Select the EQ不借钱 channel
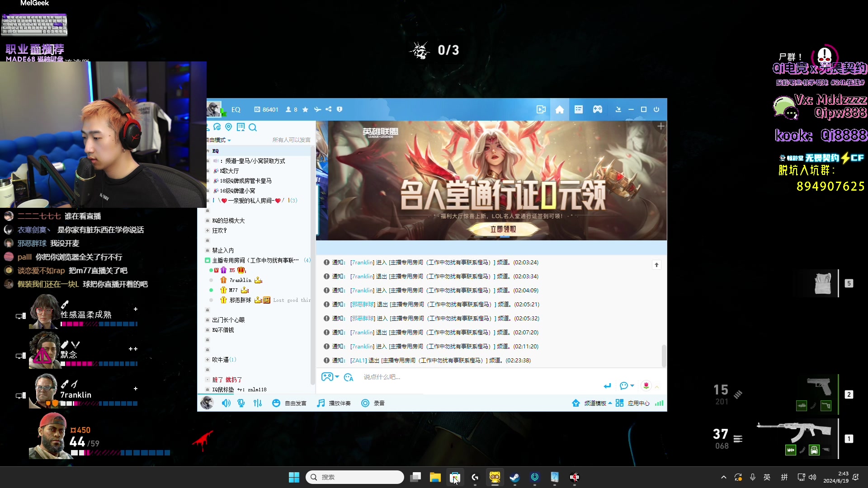This screenshot has height=488, width=868. 223,330
